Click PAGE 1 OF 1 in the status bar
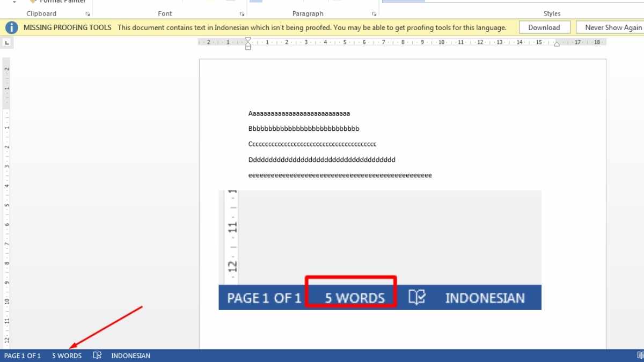The width and height of the screenshot is (644, 362). coord(23,356)
